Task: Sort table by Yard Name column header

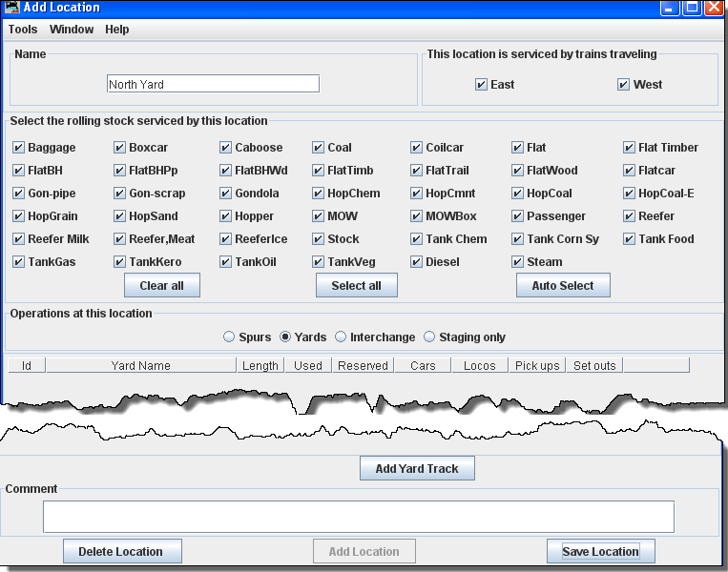Action: (140, 365)
